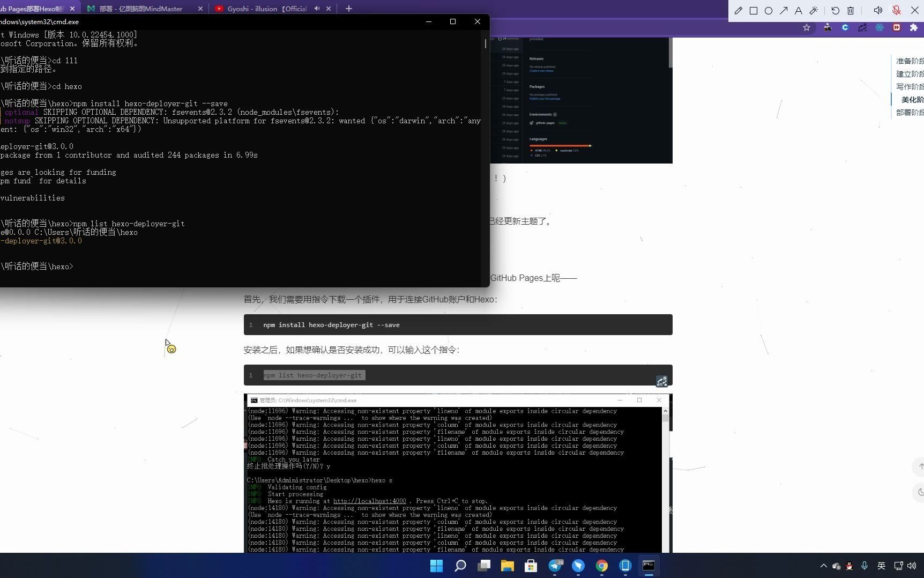Switch the 英 input method indicator
The height and width of the screenshot is (578, 924).
(x=881, y=566)
